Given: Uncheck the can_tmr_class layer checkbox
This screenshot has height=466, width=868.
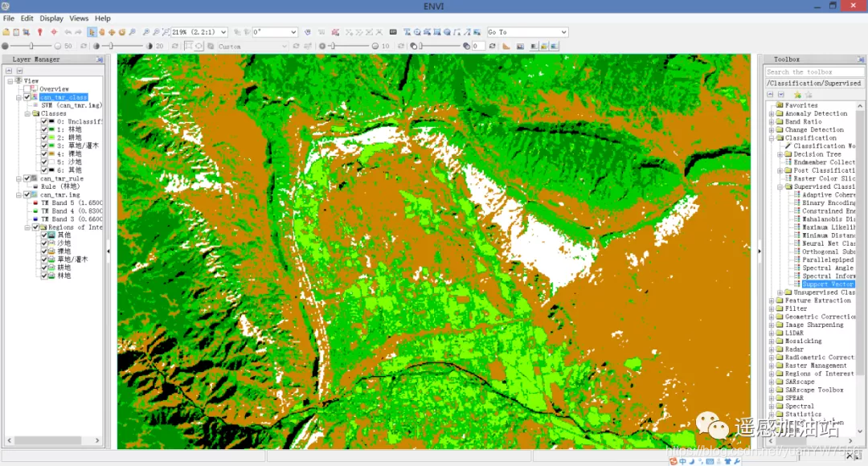Looking at the screenshot, I should (x=27, y=97).
